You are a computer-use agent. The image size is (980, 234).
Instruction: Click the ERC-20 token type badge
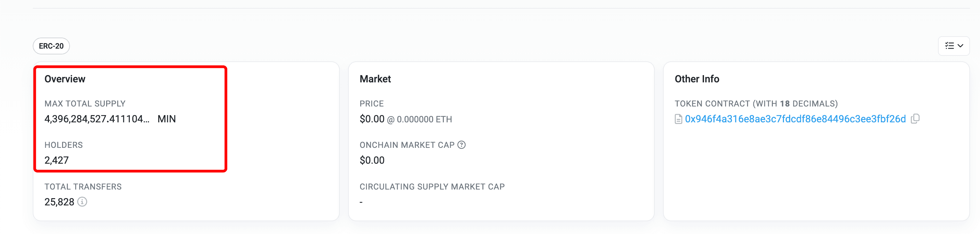coord(51,46)
